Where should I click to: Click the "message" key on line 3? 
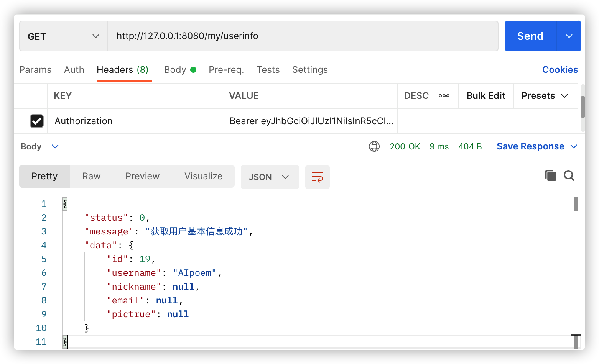pos(109,231)
